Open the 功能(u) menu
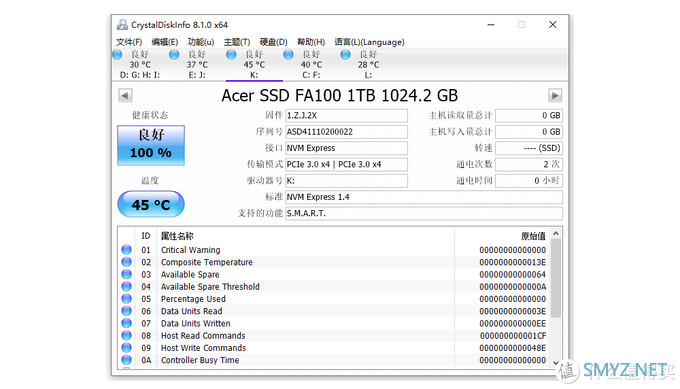The width and height of the screenshot is (680, 389). point(201,42)
